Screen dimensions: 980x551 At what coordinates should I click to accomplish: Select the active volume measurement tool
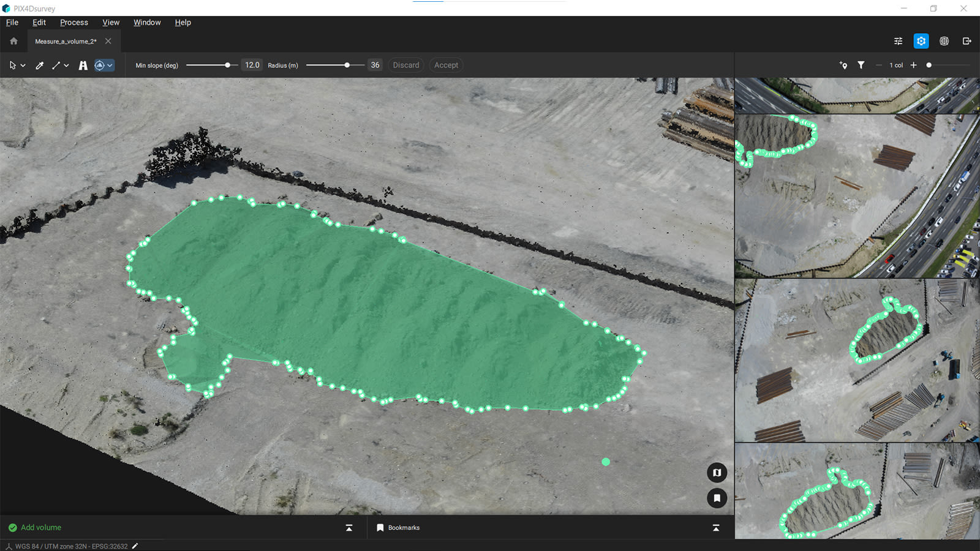point(100,65)
